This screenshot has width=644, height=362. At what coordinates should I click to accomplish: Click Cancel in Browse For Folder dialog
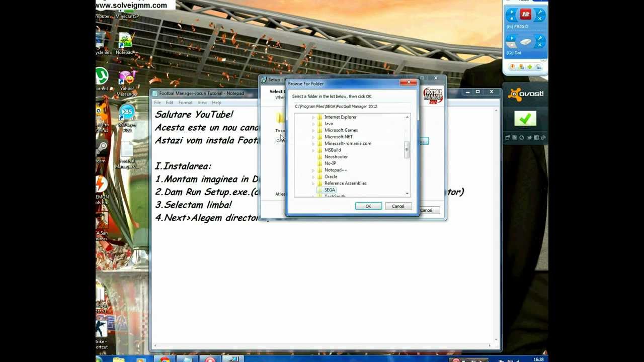(398, 206)
